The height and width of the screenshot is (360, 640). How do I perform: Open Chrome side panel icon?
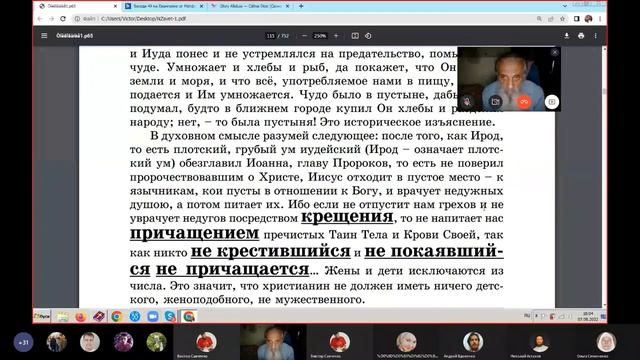point(576,18)
